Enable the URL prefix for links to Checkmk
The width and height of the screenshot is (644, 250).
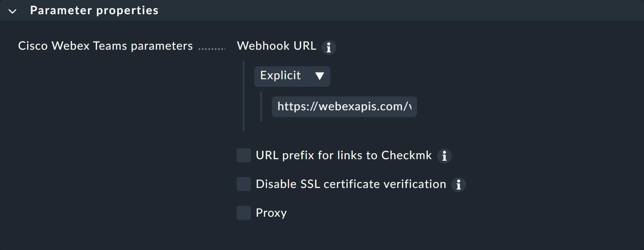(x=243, y=155)
